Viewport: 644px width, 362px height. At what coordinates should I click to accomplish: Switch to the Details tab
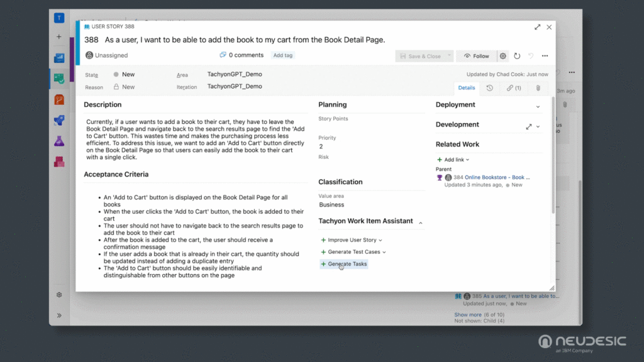(467, 88)
